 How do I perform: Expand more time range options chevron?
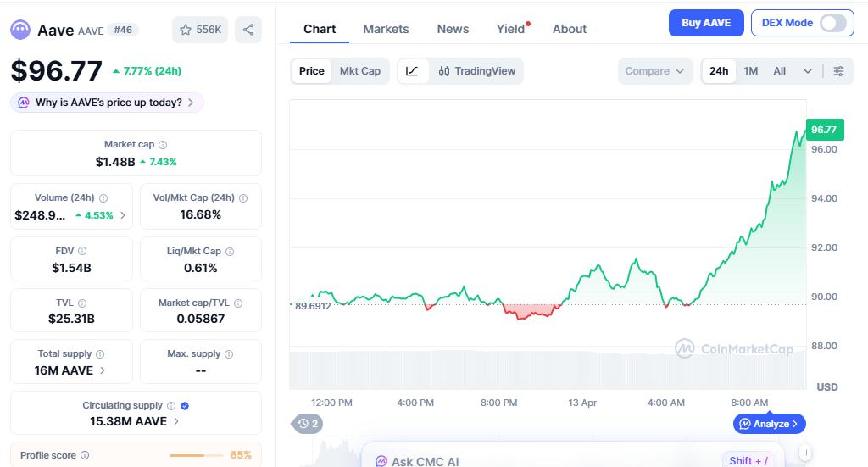tap(808, 71)
